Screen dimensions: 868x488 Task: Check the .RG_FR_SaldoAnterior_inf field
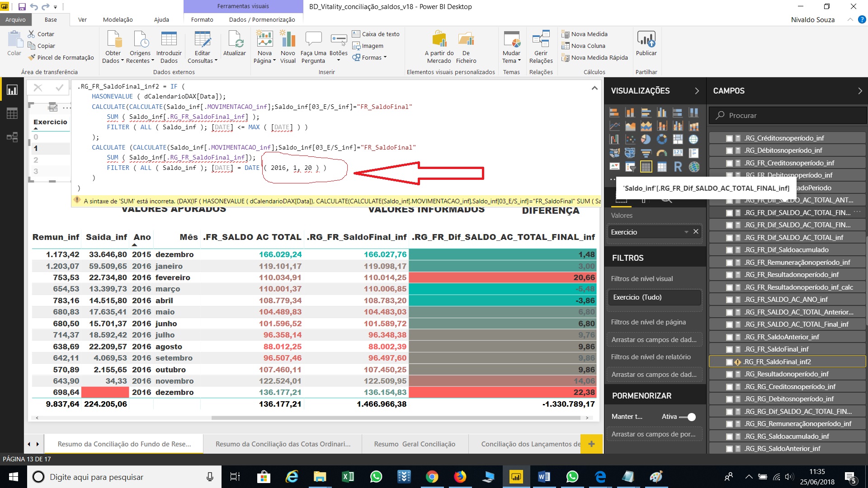[729, 337]
